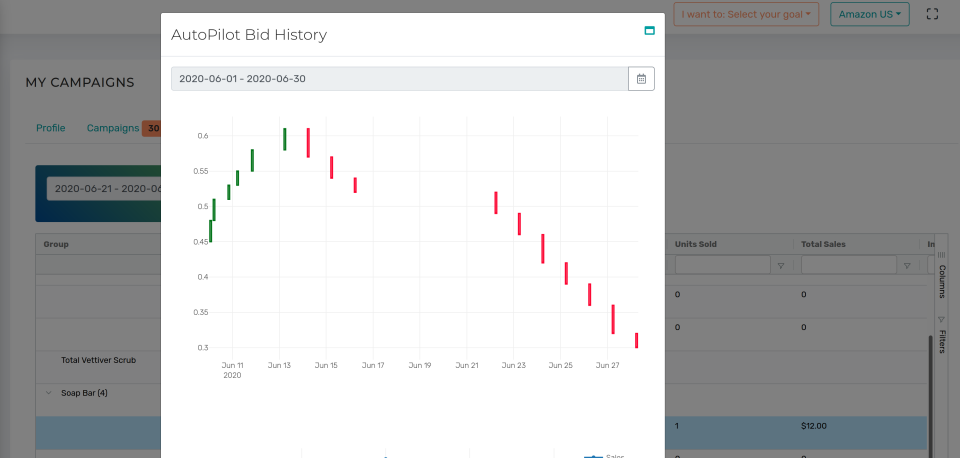Click the Units Sold column filter icon
This screenshot has width=960, height=458.
tap(780, 266)
